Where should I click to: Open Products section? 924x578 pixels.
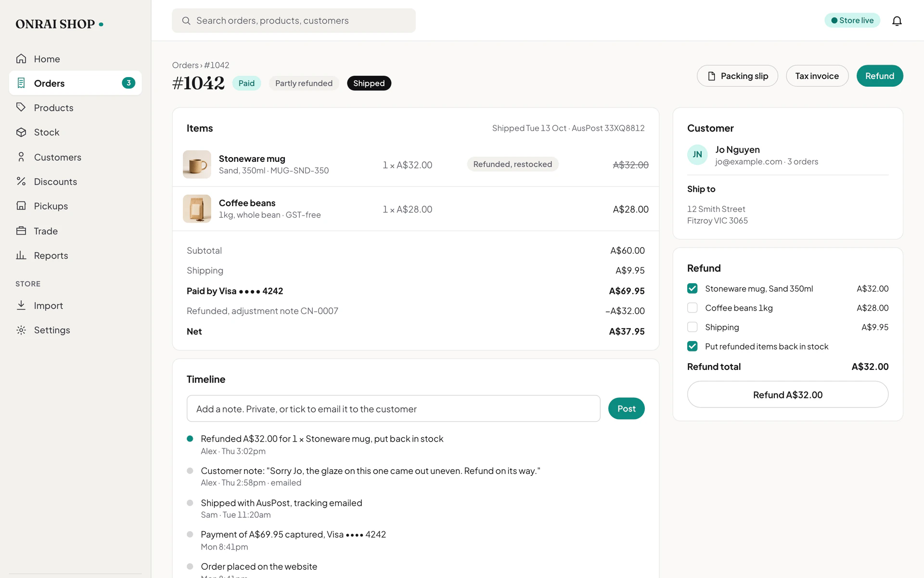coord(76,107)
